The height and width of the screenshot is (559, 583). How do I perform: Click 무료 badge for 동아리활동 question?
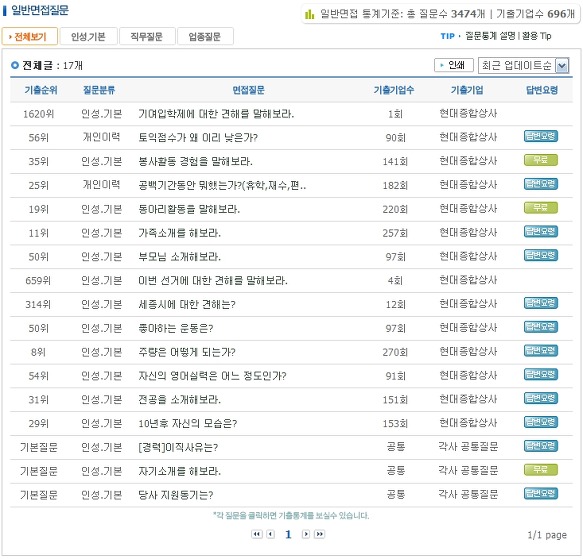coord(541,208)
